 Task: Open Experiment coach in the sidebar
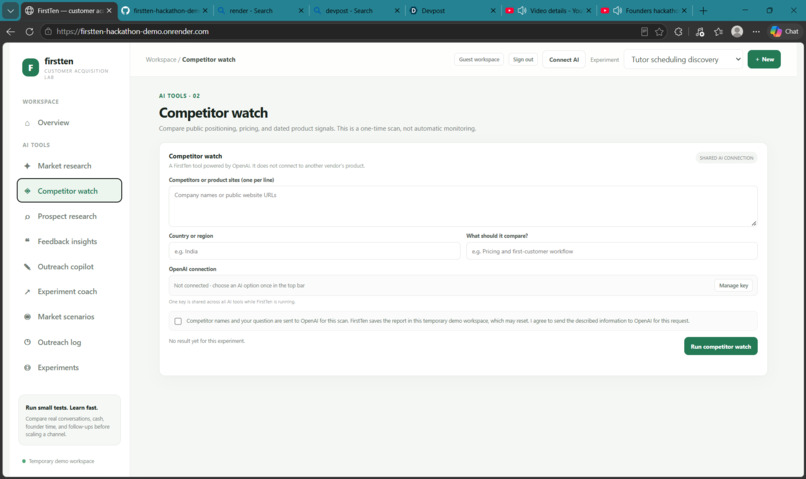click(x=69, y=291)
